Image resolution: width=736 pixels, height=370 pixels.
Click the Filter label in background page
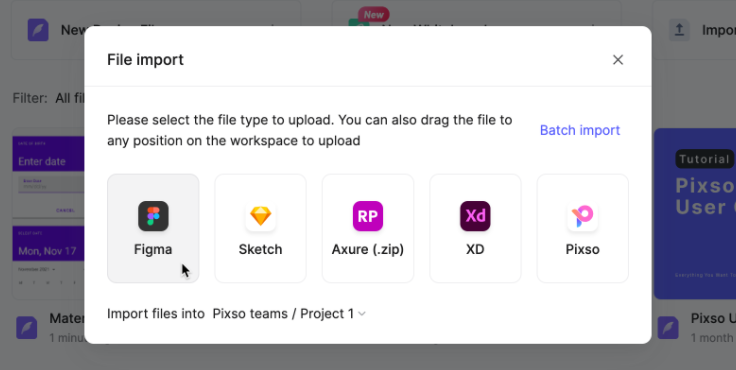[x=30, y=98]
